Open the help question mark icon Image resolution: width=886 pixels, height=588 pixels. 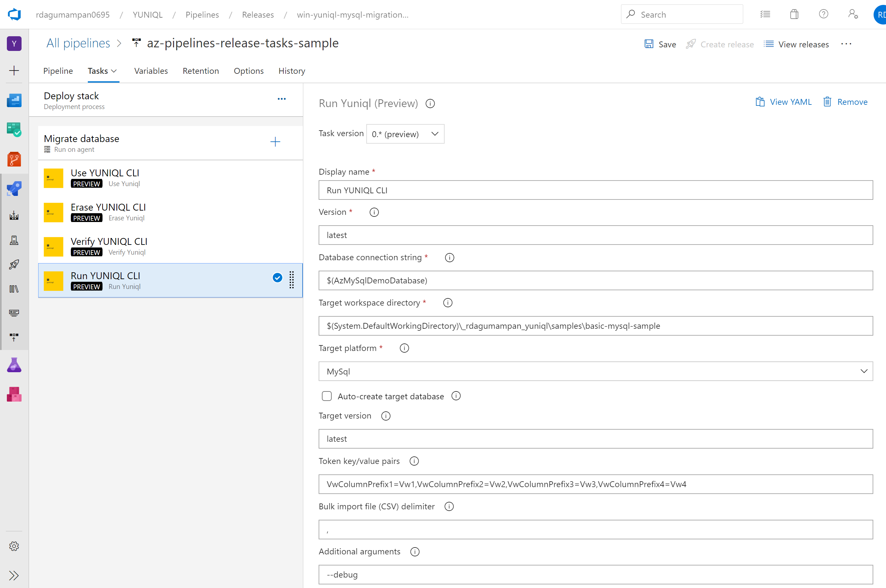(824, 14)
